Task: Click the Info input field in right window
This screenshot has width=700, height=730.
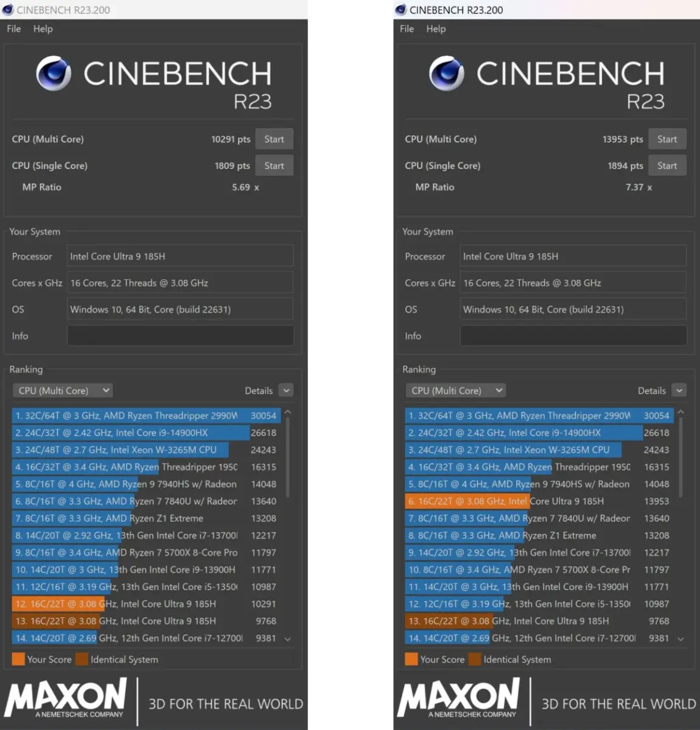Action: click(x=573, y=336)
